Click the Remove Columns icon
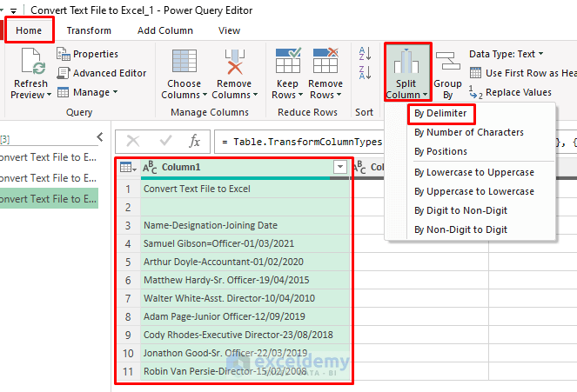 click(234, 62)
